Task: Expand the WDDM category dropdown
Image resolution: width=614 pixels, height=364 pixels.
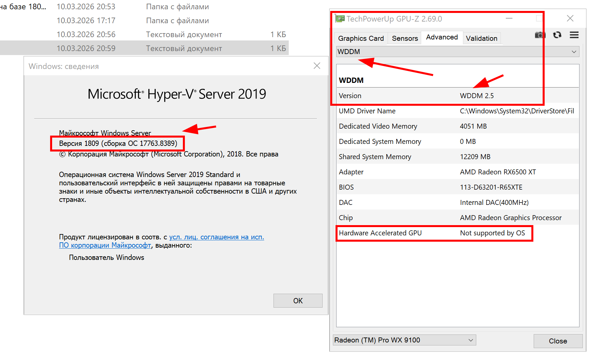Action: click(458, 52)
